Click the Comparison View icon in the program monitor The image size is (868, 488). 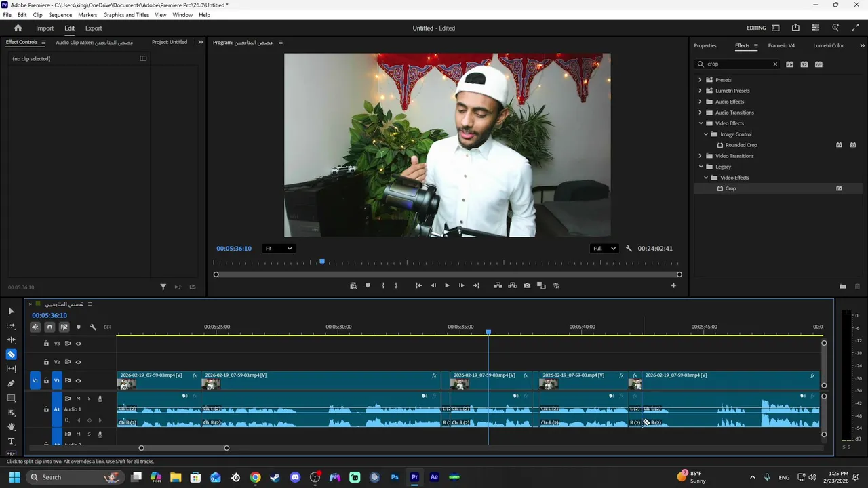click(x=541, y=286)
